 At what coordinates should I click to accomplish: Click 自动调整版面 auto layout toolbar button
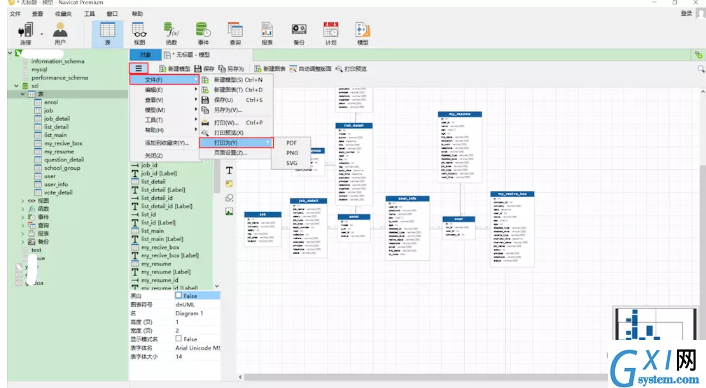click(x=310, y=69)
